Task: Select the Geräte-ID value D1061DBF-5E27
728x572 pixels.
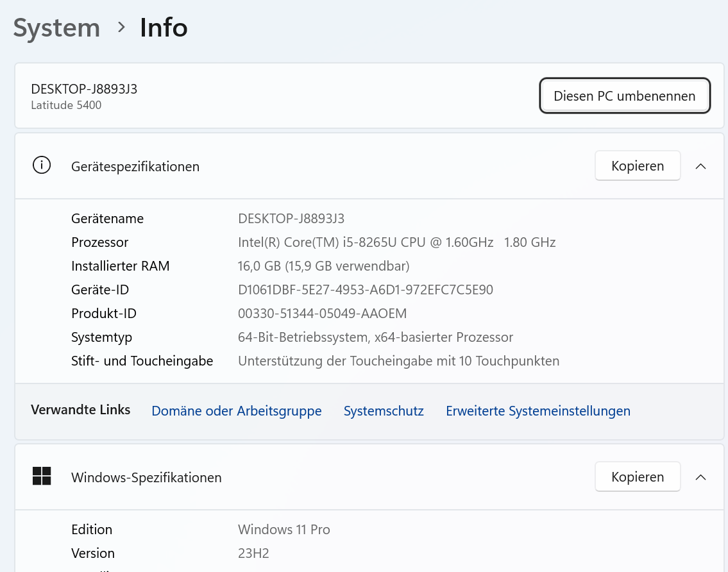Action: point(366,290)
